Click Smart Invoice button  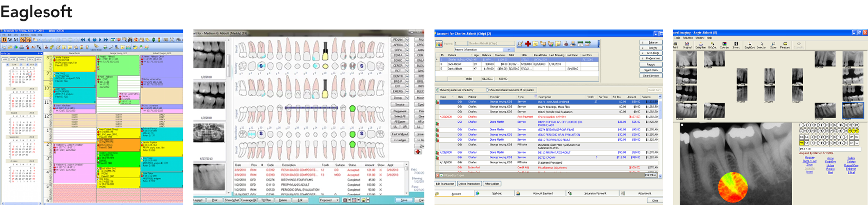[651, 76]
